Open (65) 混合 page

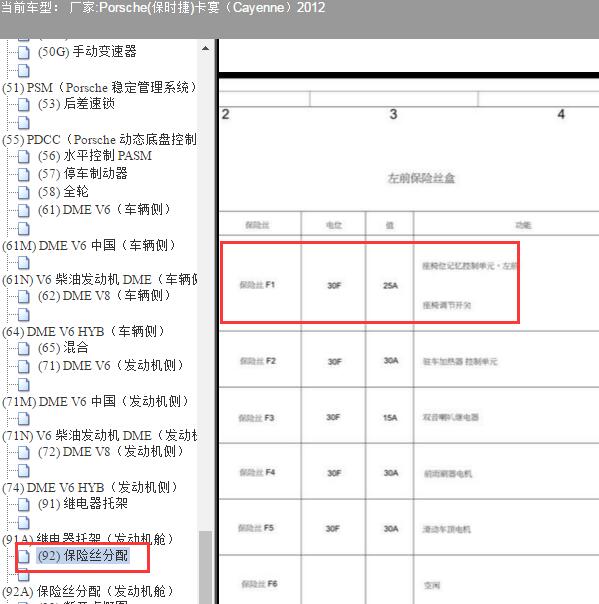click(63, 347)
